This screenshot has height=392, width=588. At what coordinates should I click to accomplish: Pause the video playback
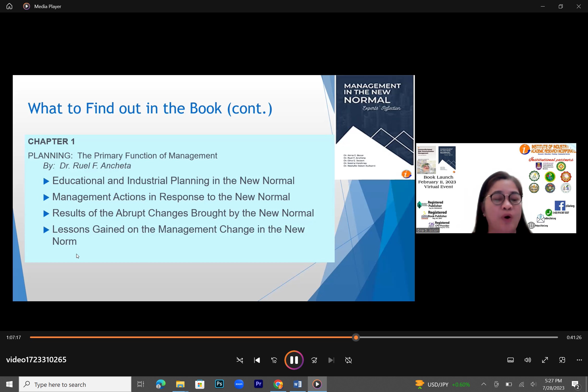294,360
